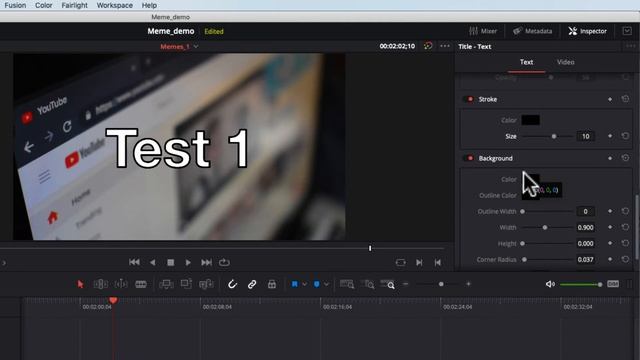Image resolution: width=640 pixels, height=360 pixels.
Task: Open Inspector three-dot options menu
Action: [630, 46]
